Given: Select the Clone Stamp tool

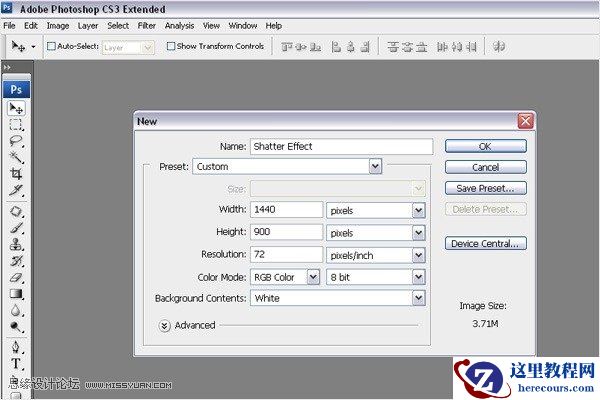Looking at the screenshot, I should coord(16,244).
